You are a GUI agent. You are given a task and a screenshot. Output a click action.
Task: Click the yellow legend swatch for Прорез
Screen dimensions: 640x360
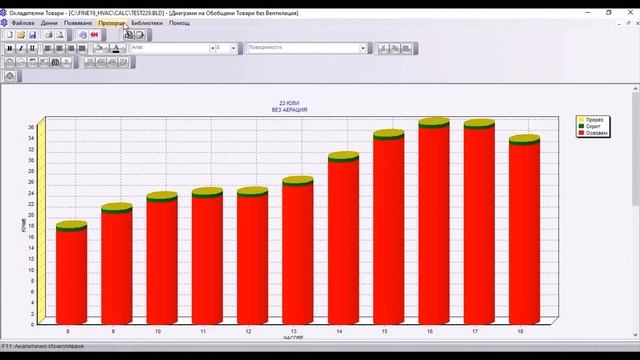click(x=581, y=120)
